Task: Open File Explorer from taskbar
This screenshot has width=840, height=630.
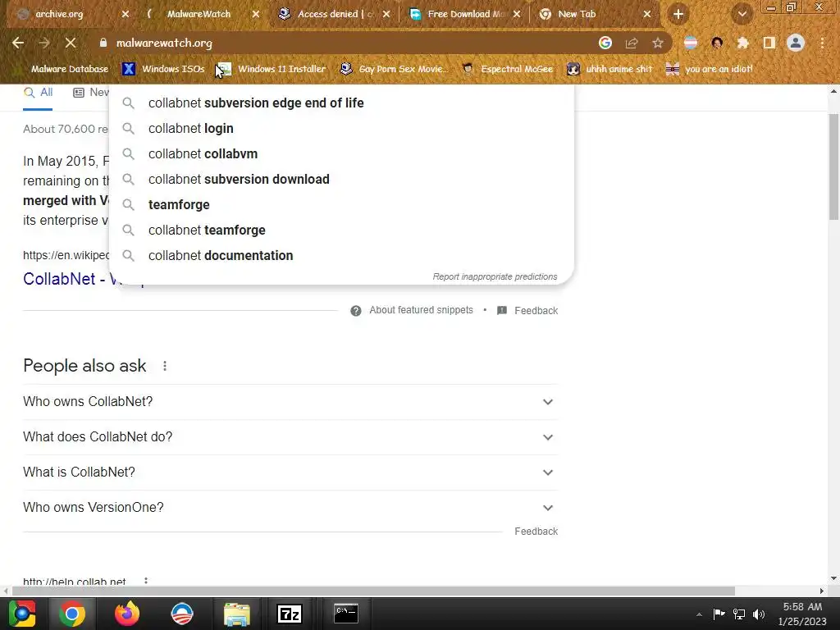Action: 237,614
